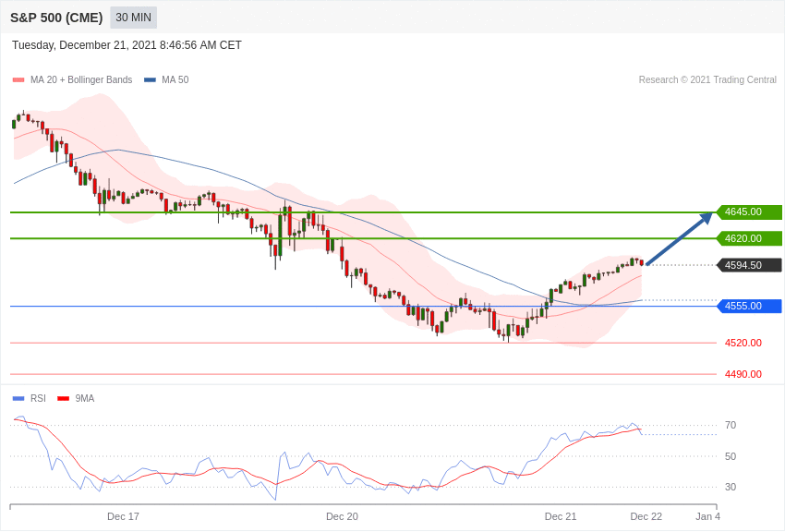Click the 4490.00 red support label
The image size is (785, 532).
(743, 374)
